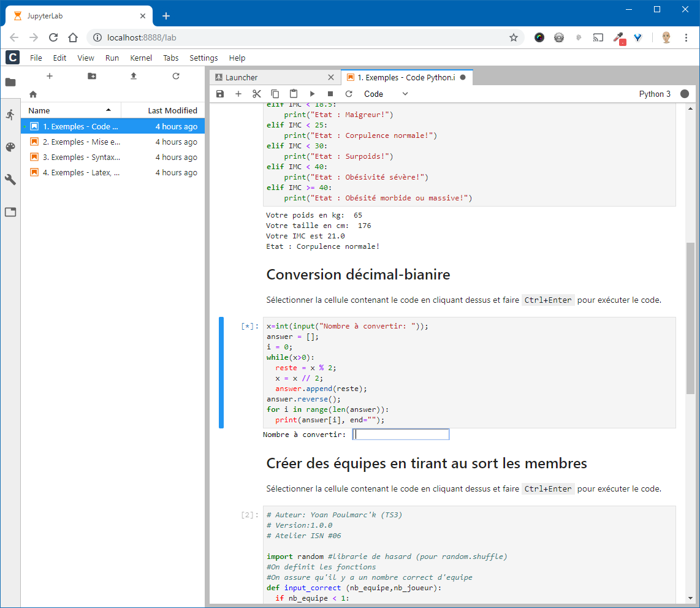700x608 pixels.
Task: Open the View menu
Action: [x=86, y=58]
